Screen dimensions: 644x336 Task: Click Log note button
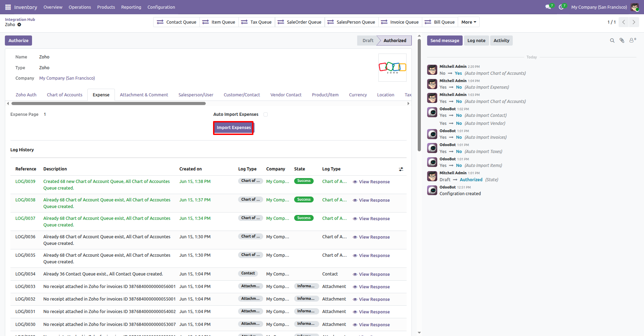pos(476,41)
